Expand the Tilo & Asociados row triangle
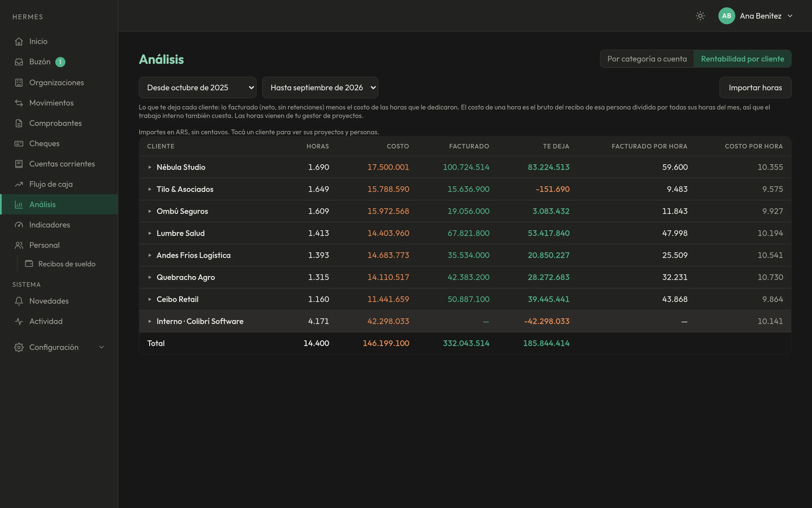 point(150,189)
